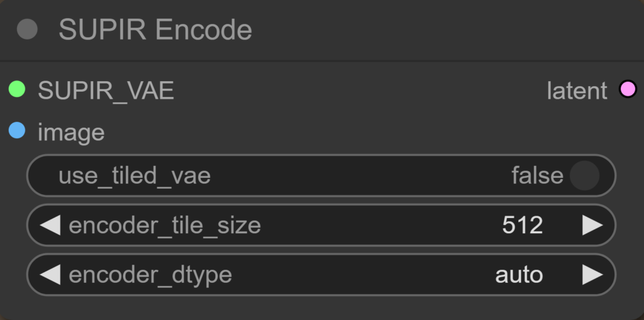Collapse the SUPIR Encode node via gray dot
Screen dimensions: 644x320
click(27, 30)
